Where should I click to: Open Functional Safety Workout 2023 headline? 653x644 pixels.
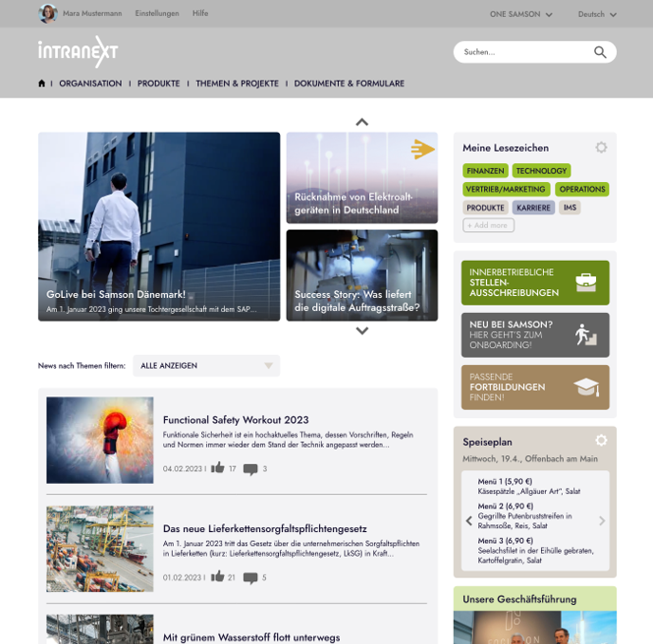(x=235, y=419)
